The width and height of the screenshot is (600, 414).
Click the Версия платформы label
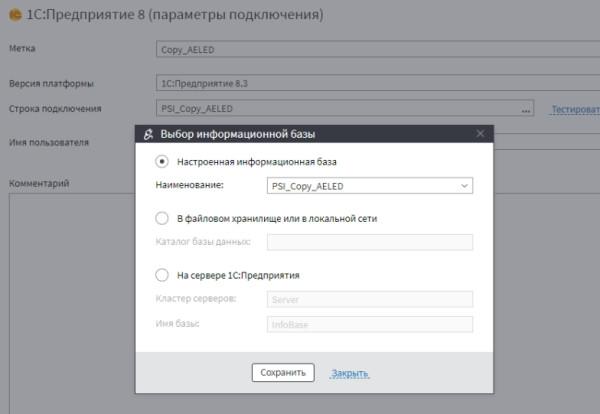51,83
